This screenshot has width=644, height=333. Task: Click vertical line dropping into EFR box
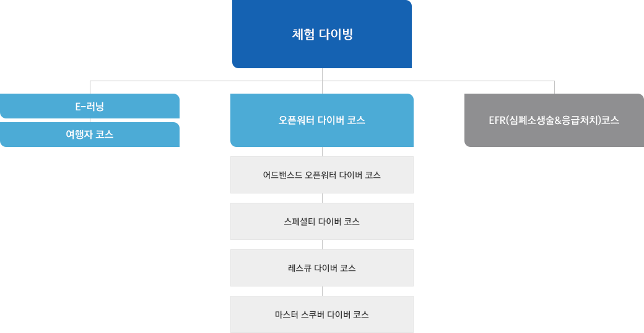point(554,87)
